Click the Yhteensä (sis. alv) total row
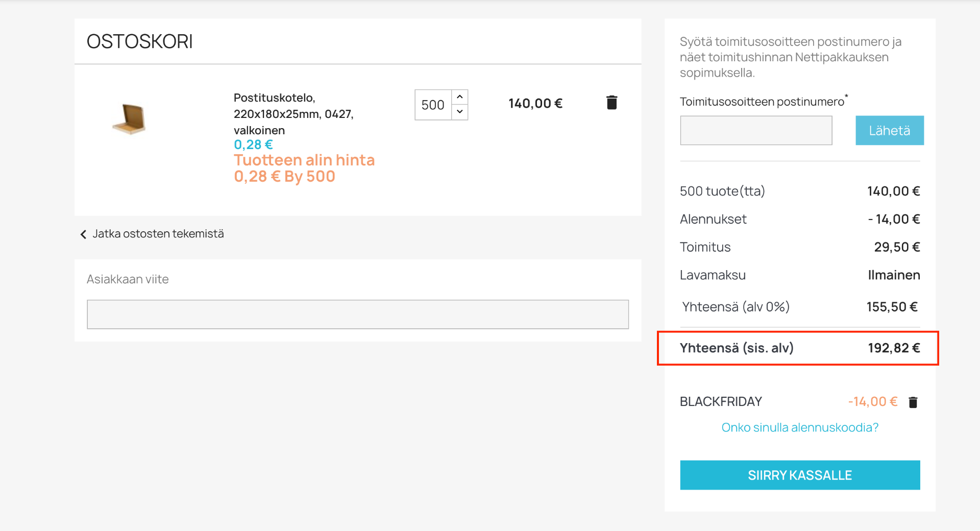The image size is (980, 531). tap(798, 348)
